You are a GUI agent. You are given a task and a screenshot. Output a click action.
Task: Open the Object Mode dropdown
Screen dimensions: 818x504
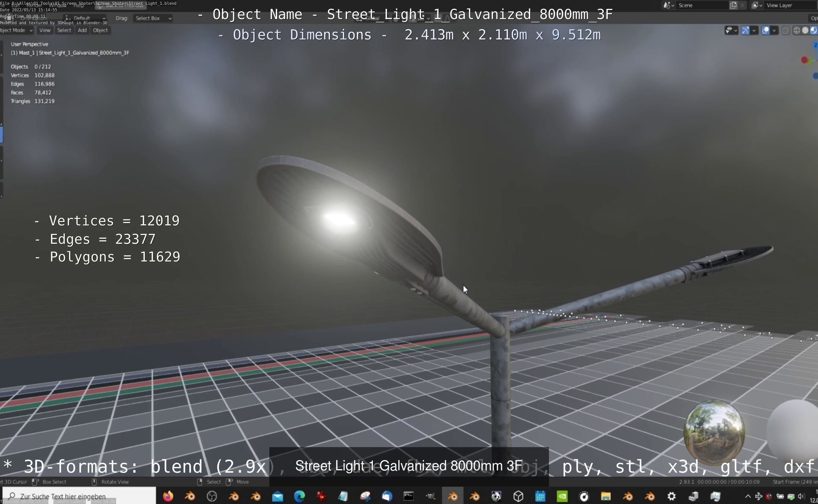coord(16,30)
